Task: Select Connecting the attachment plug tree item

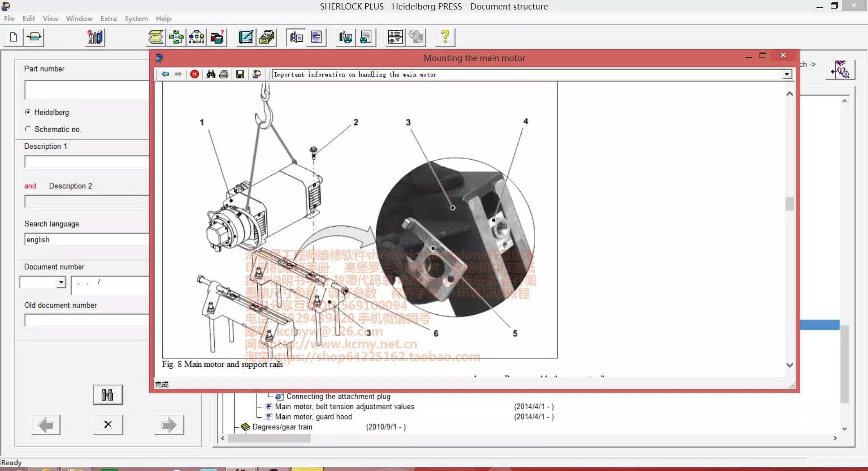Action: click(x=338, y=396)
